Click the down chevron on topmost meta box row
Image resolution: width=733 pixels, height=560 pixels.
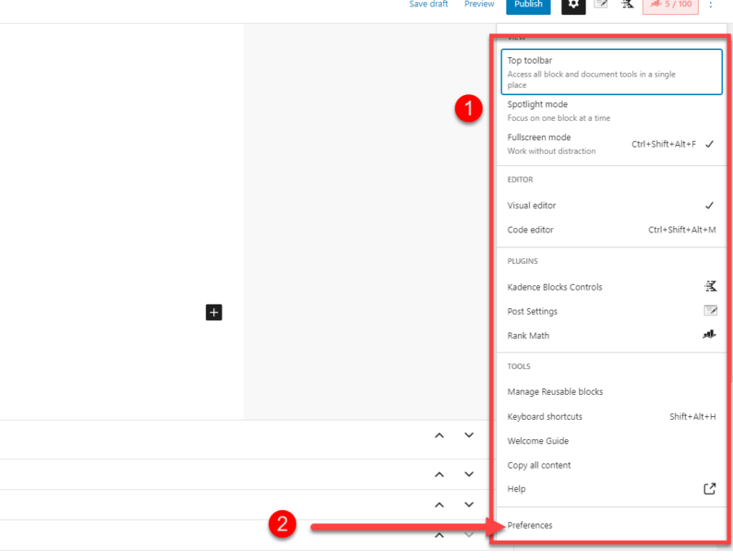click(469, 435)
